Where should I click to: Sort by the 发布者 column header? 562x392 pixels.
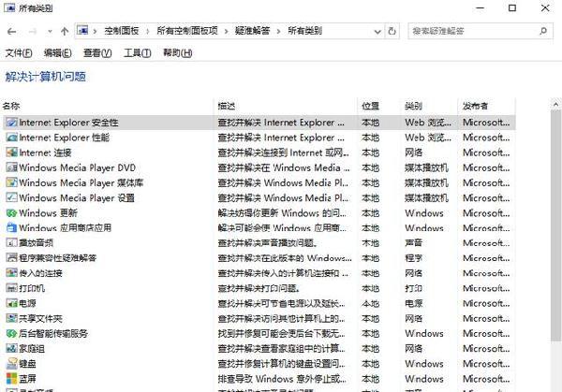click(x=475, y=106)
